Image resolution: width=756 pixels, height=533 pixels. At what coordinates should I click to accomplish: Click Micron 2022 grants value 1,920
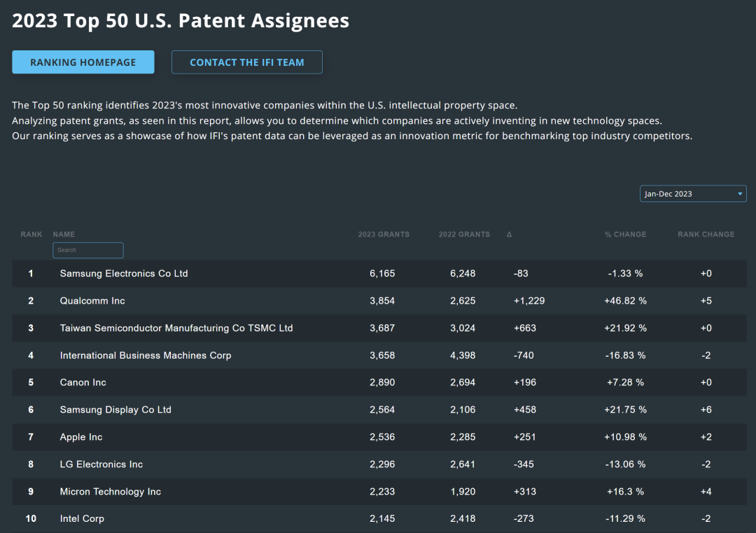[x=463, y=492]
